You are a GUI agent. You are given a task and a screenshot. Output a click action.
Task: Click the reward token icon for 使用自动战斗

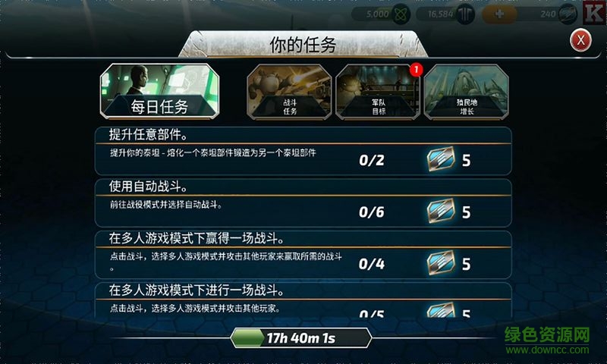coord(441,211)
